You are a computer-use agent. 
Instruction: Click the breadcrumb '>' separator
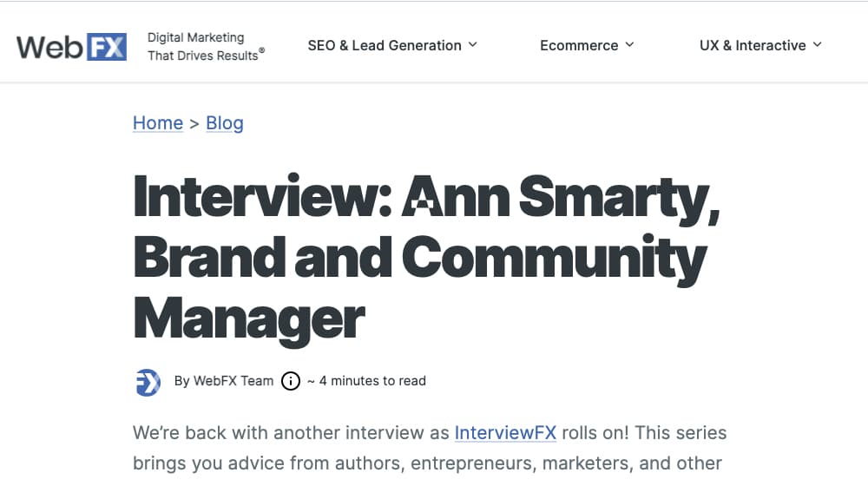click(x=194, y=123)
